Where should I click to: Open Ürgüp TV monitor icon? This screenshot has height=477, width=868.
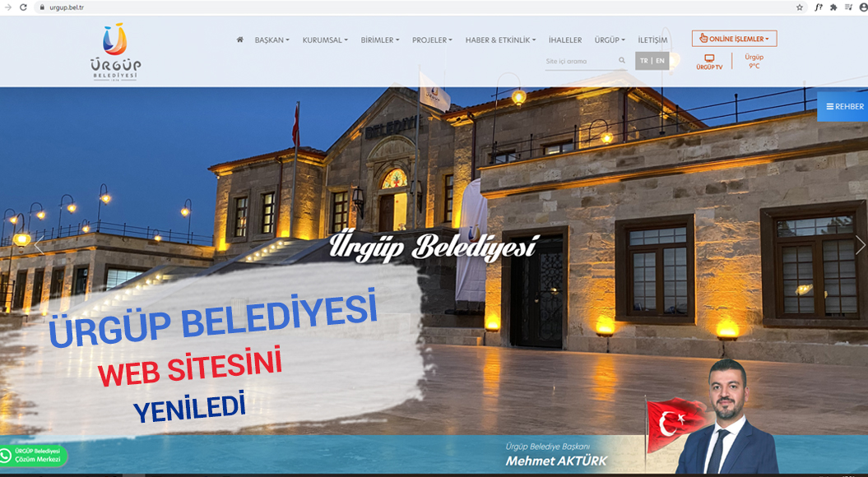click(x=709, y=59)
